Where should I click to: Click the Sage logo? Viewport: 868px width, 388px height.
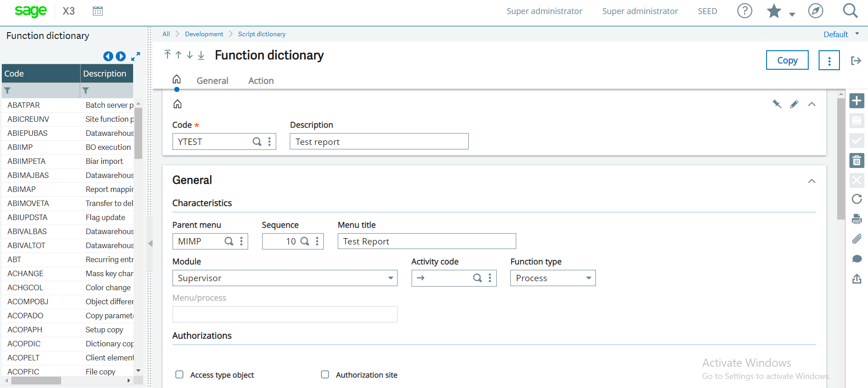point(30,11)
